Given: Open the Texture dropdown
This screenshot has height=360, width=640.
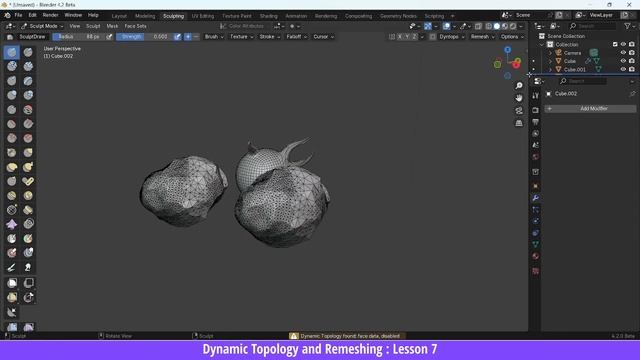Looking at the screenshot, I should tap(241, 37).
